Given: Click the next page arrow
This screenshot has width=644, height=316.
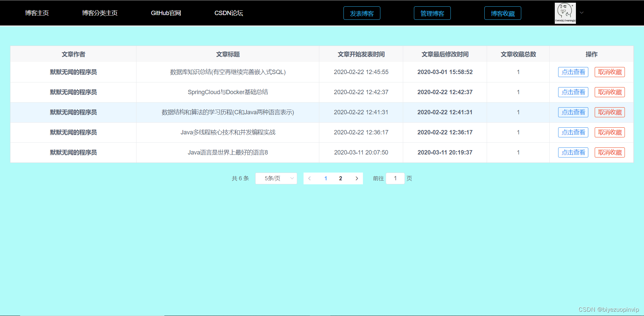Looking at the screenshot, I should (x=357, y=178).
